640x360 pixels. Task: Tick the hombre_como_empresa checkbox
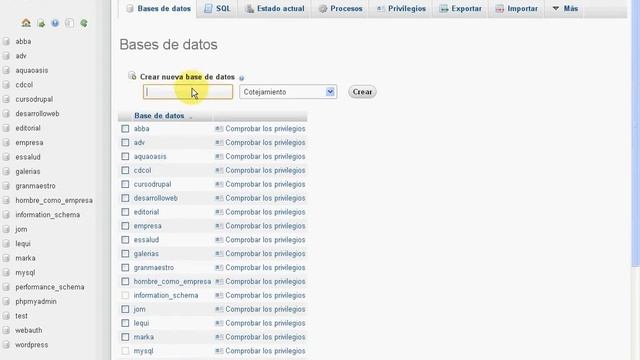tap(125, 281)
